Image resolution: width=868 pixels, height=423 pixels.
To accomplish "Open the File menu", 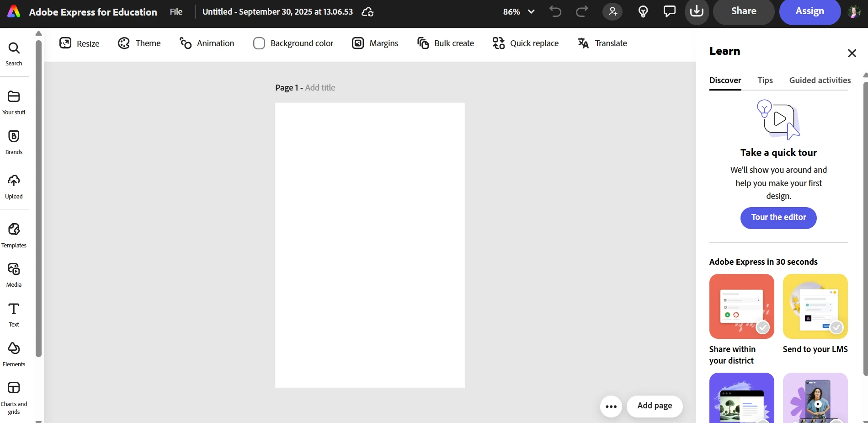I will [176, 12].
